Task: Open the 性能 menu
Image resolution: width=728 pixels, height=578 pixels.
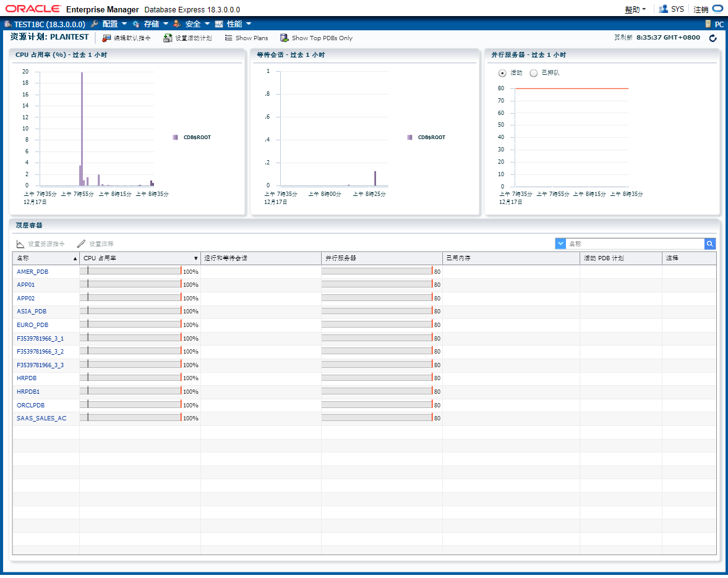Action: (234, 24)
